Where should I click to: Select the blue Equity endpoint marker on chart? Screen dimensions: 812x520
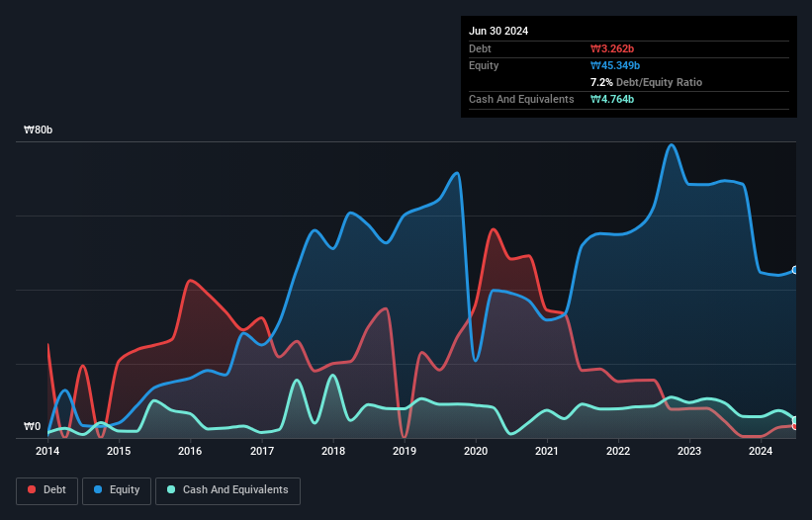coord(795,270)
